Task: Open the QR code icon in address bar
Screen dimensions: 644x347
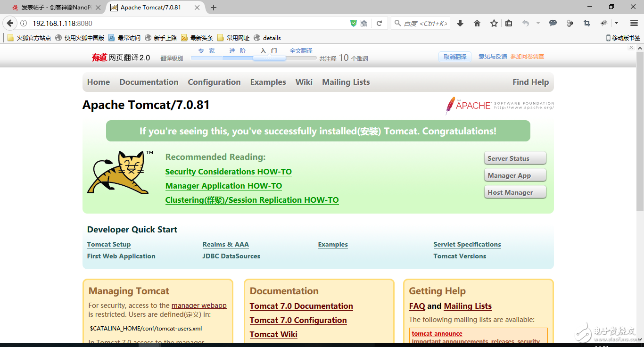Action: pos(364,23)
